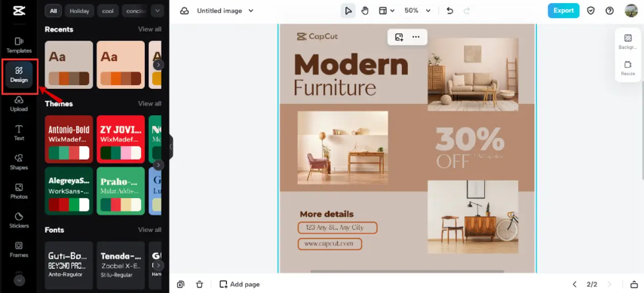Go to the previous page arrow
Screen dimensions: 644x293
(575, 284)
